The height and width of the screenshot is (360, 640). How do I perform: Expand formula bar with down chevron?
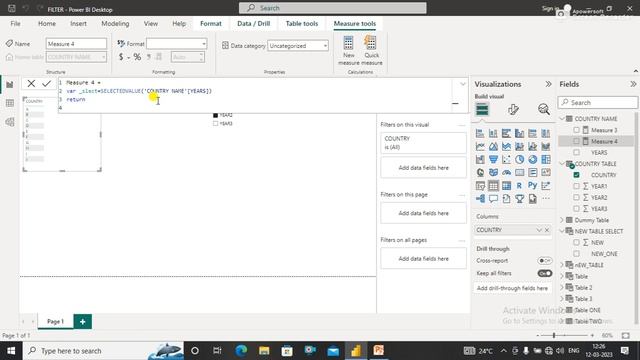point(462,84)
